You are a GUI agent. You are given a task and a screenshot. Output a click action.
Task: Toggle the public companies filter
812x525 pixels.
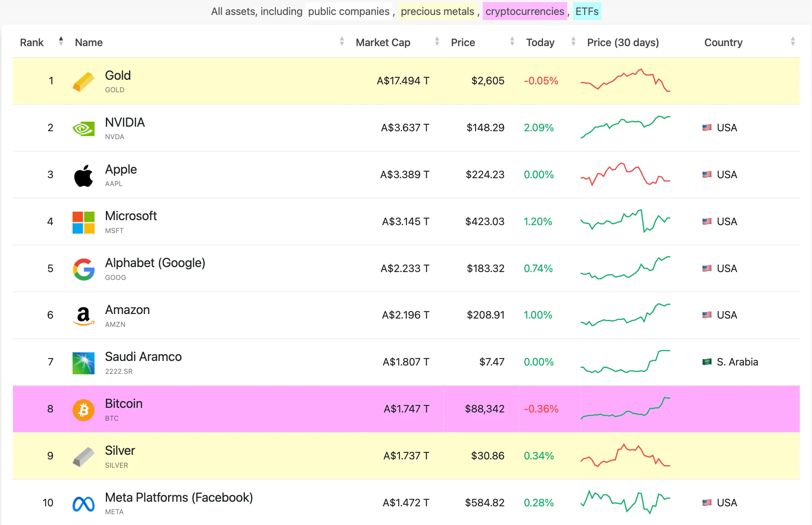349,12
